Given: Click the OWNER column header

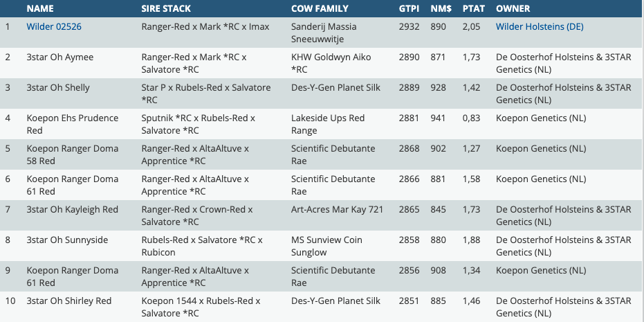Looking at the screenshot, I should coord(513,9).
